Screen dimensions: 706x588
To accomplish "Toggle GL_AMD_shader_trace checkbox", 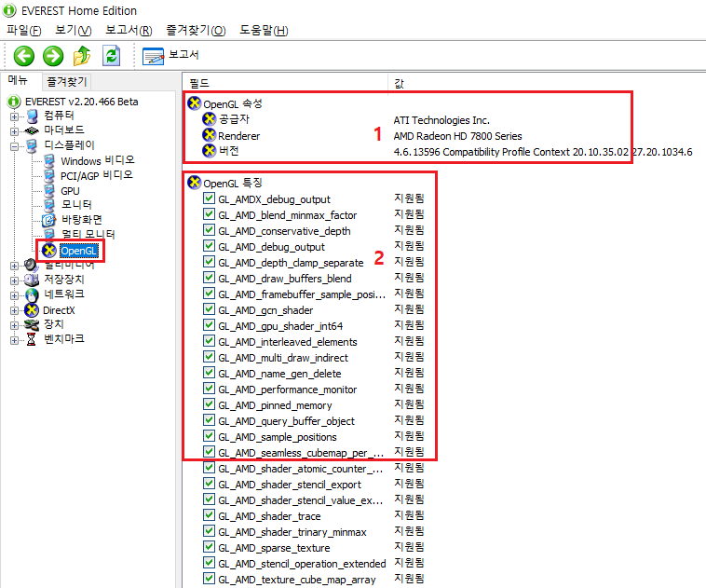I will 209,515.
